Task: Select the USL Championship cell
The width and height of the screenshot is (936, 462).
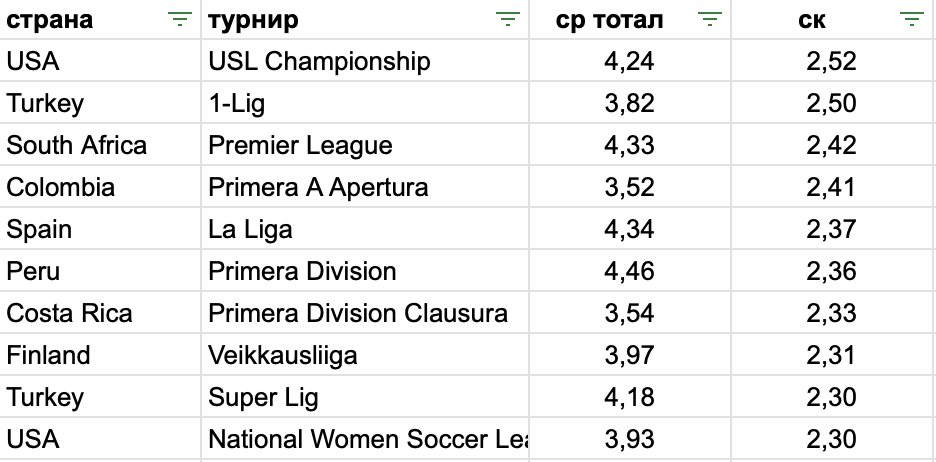Action: [365, 61]
